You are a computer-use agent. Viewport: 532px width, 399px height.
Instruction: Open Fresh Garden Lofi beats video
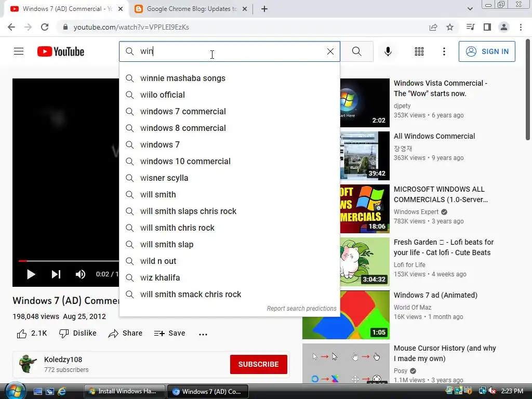tap(444, 247)
